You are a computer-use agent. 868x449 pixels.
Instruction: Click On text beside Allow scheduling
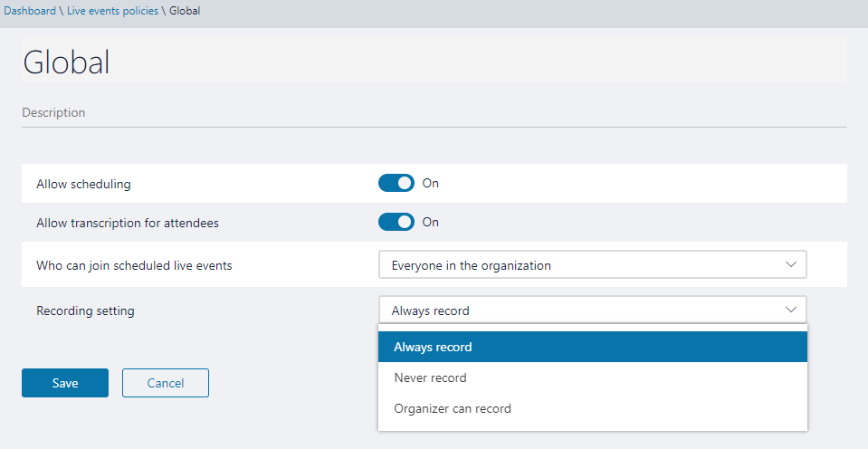[x=431, y=183]
